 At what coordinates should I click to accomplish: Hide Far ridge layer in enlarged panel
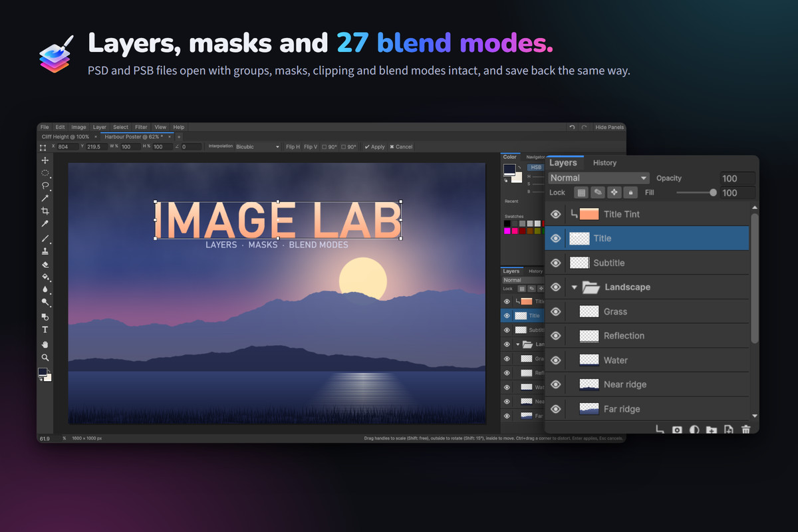[x=555, y=409]
